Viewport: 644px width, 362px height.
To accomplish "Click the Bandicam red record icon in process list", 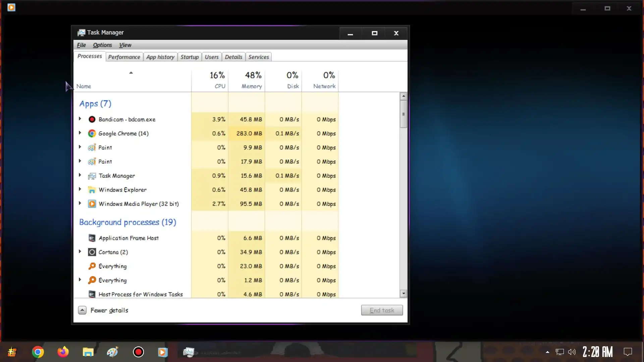I will point(92,119).
